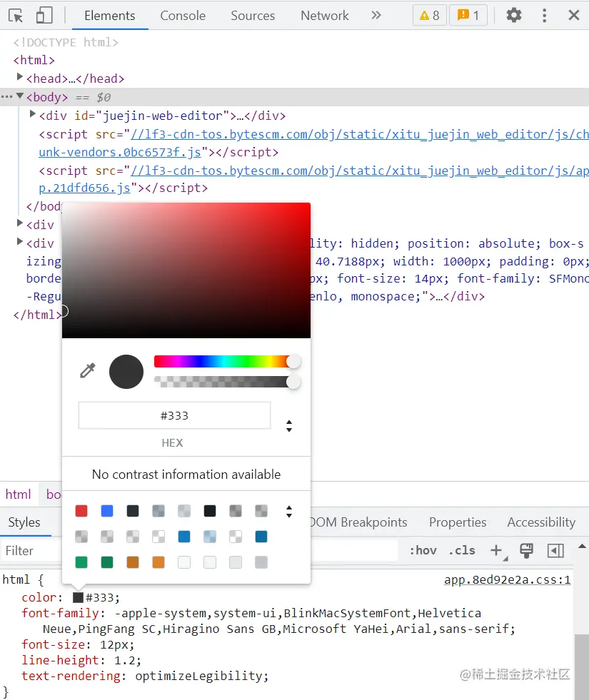Open the chunk-vendors script source link
The width and height of the screenshot is (589, 700).
pos(313,143)
